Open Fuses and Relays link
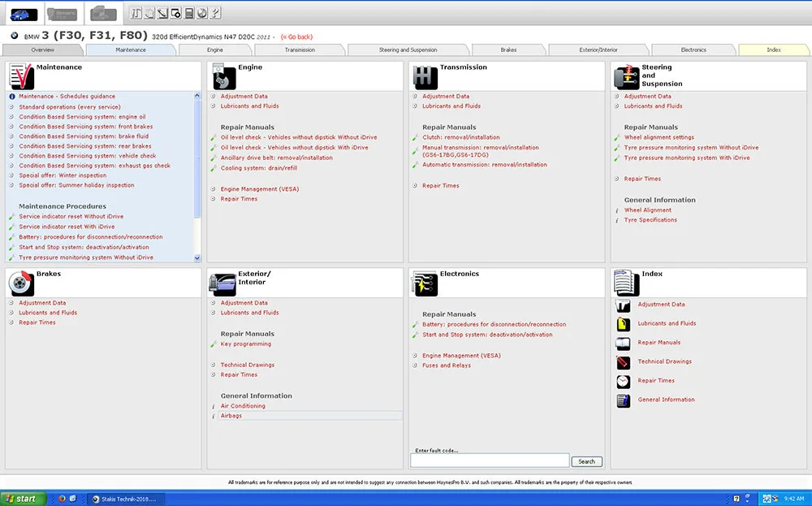Image resolution: width=812 pixels, height=506 pixels. [x=447, y=365]
